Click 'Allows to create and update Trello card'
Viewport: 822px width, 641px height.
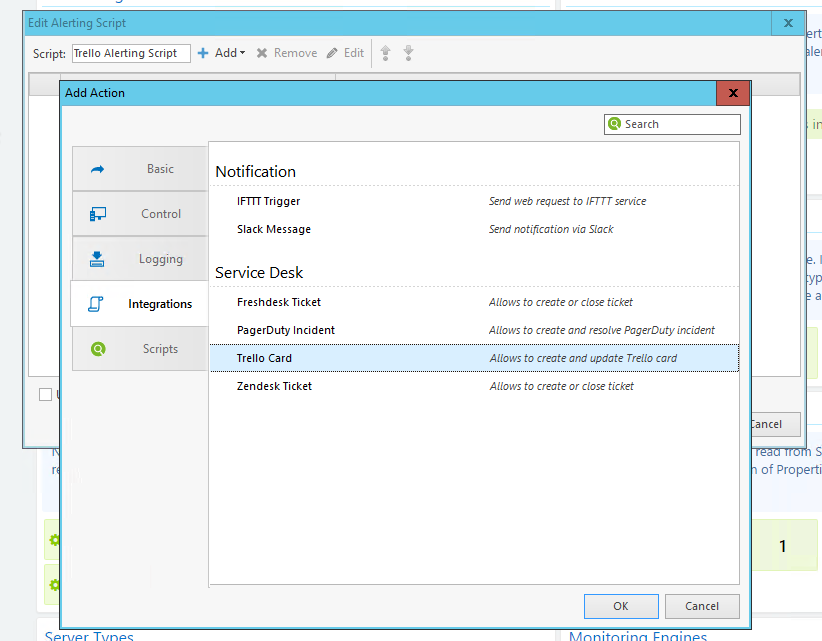click(583, 358)
